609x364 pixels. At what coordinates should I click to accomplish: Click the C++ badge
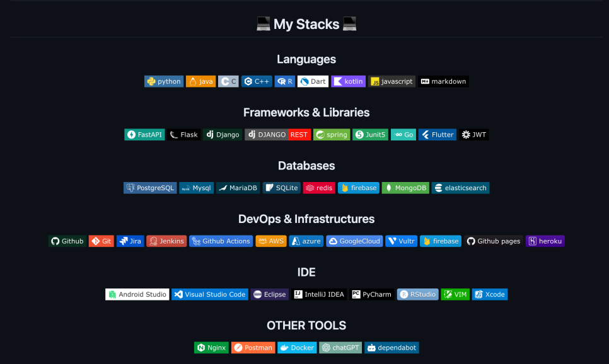[x=257, y=81]
